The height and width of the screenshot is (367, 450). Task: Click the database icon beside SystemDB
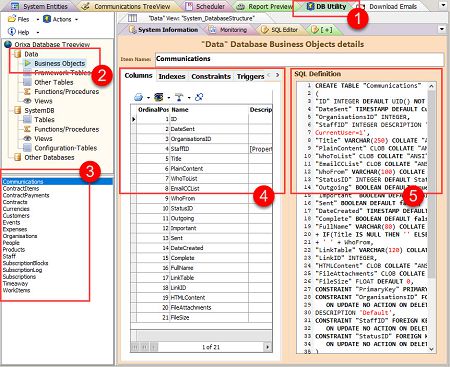click(18, 110)
